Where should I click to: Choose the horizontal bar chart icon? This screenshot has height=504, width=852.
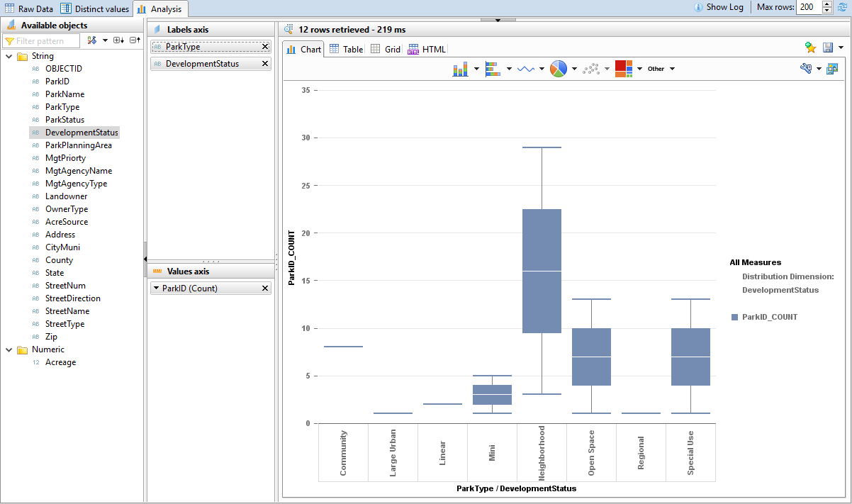pos(493,69)
